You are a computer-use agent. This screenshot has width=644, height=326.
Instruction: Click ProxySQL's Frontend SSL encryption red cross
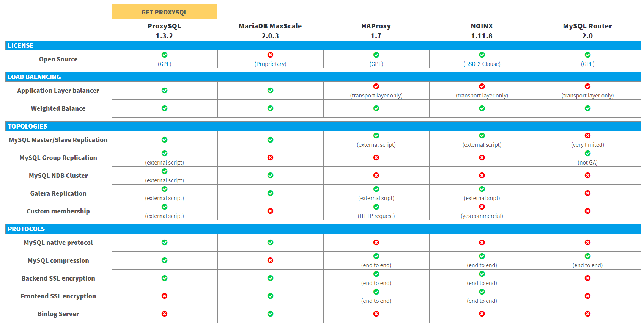(x=164, y=296)
